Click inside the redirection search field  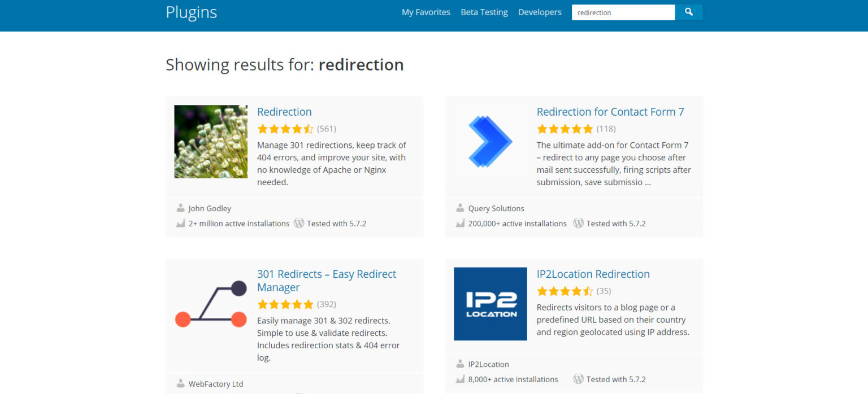point(622,12)
